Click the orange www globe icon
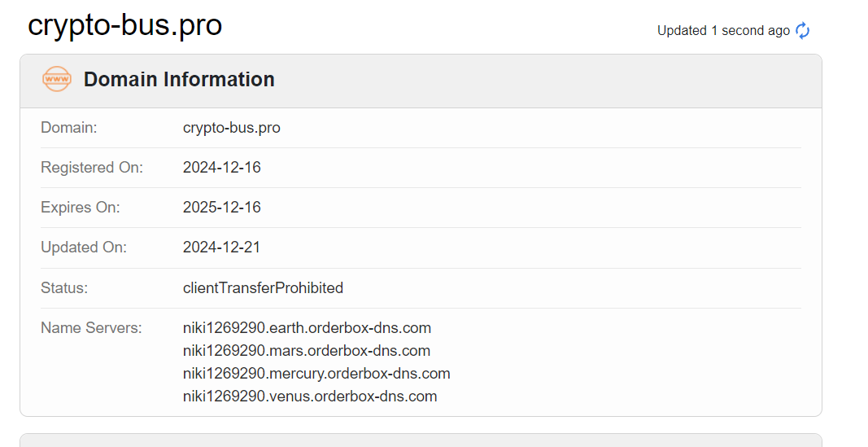Screen dimensions: 868x447 coord(57,79)
